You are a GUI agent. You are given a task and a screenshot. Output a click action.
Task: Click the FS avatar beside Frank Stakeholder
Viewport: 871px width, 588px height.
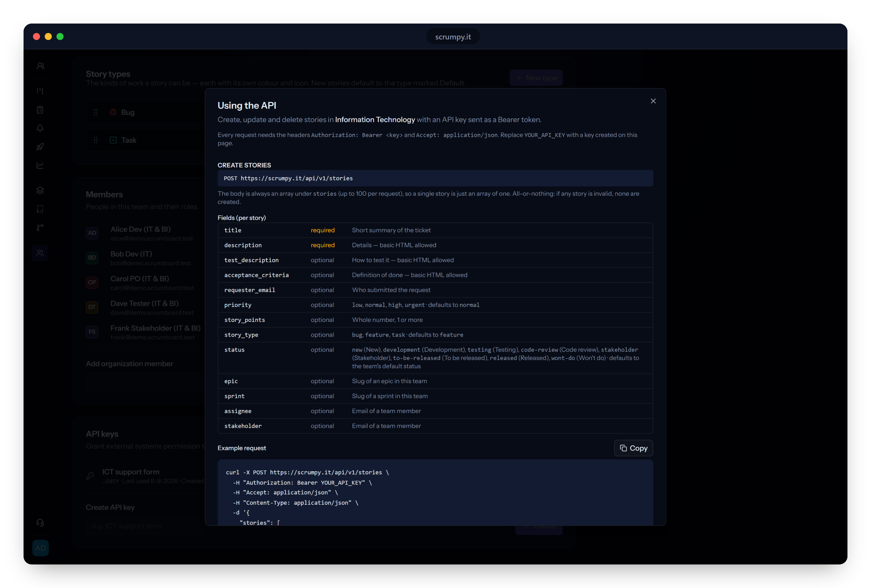tap(92, 332)
